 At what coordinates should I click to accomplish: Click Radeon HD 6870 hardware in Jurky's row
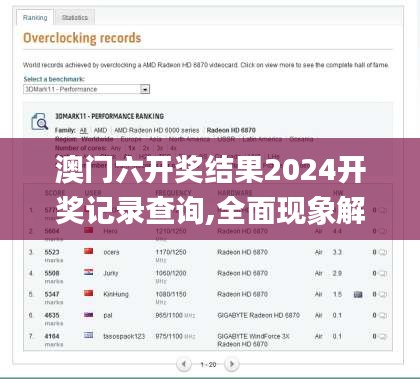pyautogui.click(x=242, y=273)
